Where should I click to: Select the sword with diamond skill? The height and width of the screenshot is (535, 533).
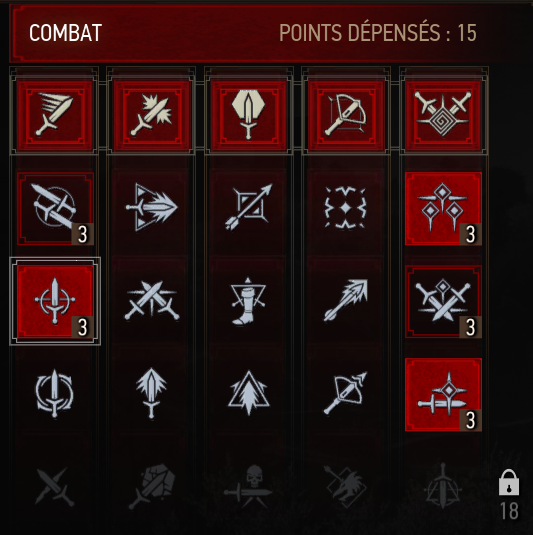click(443, 394)
